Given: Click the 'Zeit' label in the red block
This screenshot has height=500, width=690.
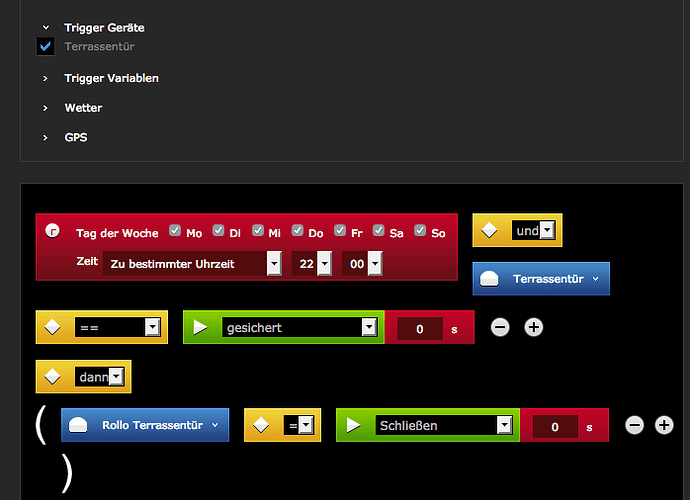Looking at the screenshot, I should tap(87, 261).
